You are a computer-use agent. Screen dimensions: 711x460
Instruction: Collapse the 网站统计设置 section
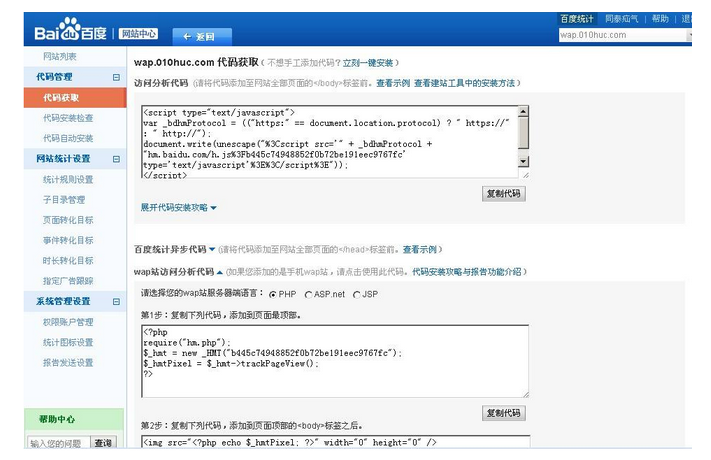tap(116, 159)
